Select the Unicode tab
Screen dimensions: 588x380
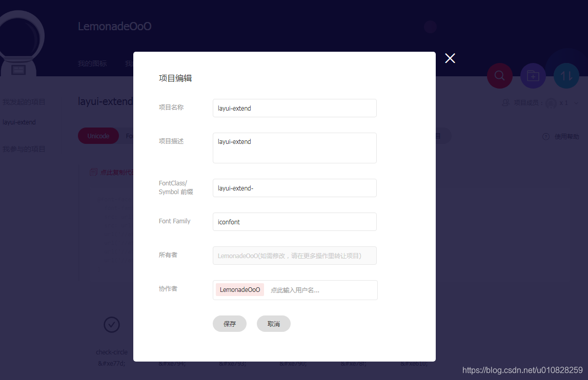[98, 136]
